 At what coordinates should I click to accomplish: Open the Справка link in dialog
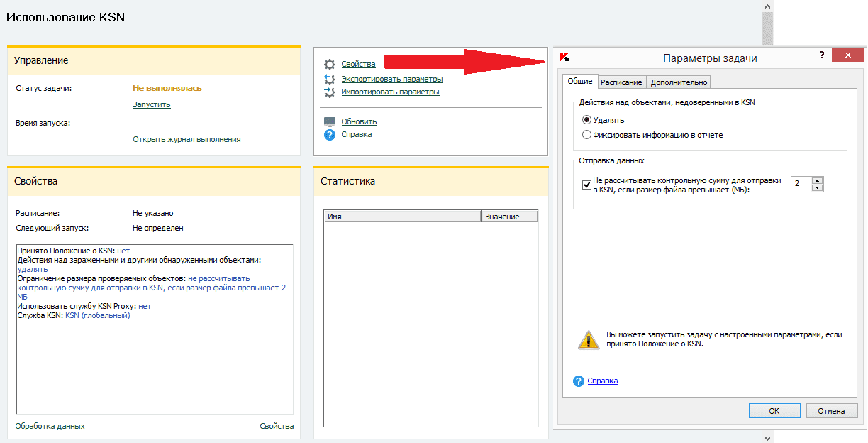[603, 381]
